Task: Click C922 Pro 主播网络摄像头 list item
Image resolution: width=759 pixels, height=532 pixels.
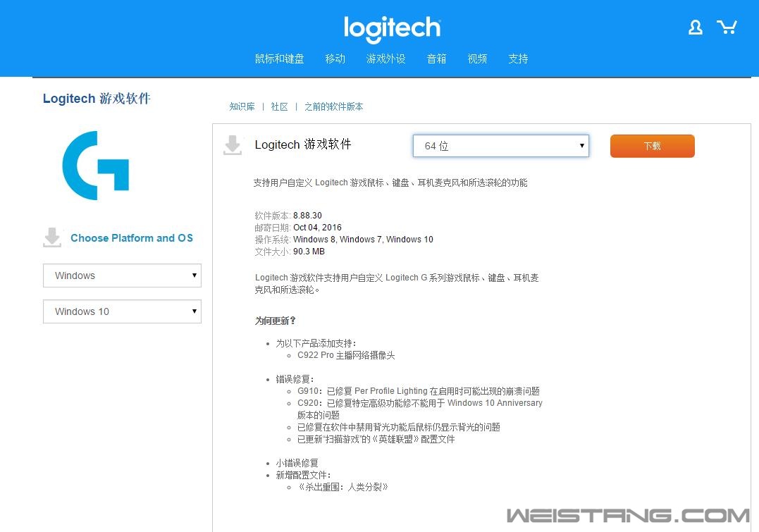Action: coord(346,355)
